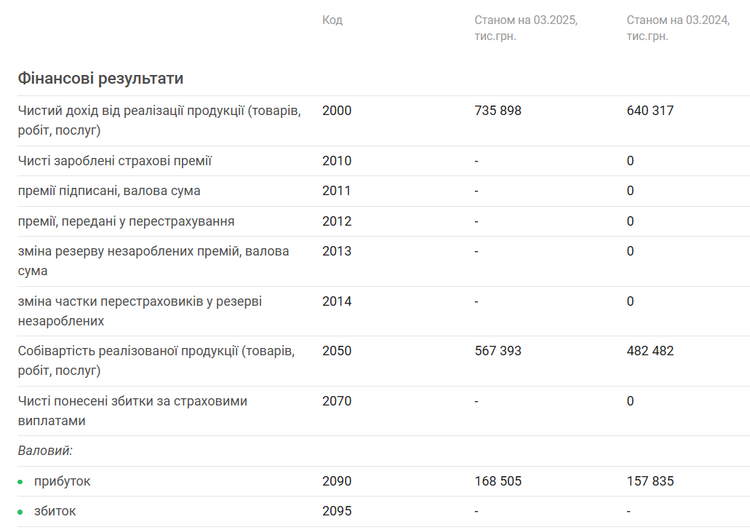Screen dimensions: 750x530
Task: Select gross profit value 168 505
Action: 497,481
